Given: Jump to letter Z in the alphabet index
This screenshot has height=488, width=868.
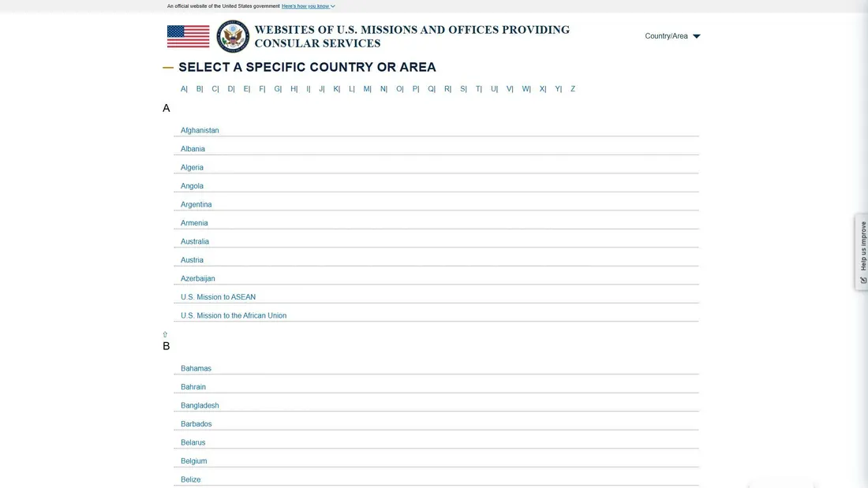Looking at the screenshot, I should point(573,88).
